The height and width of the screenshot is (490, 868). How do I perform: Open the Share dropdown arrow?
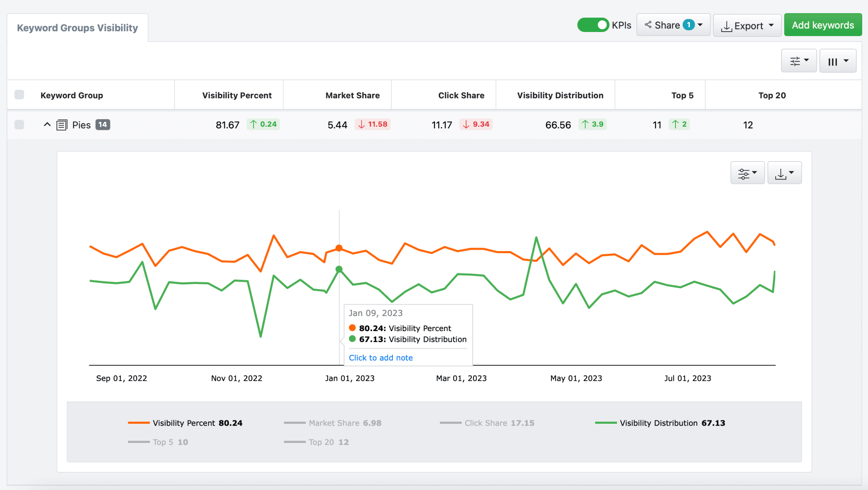(700, 25)
